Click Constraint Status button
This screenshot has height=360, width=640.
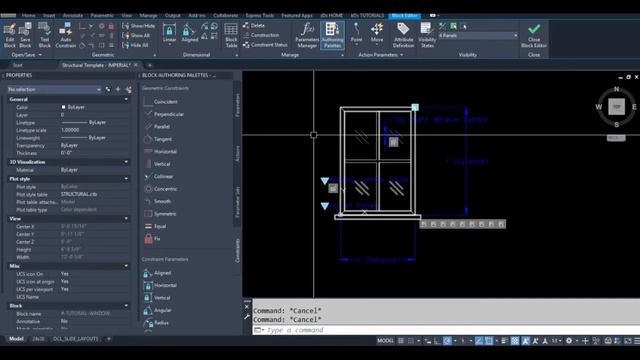[x=265, y=44]
